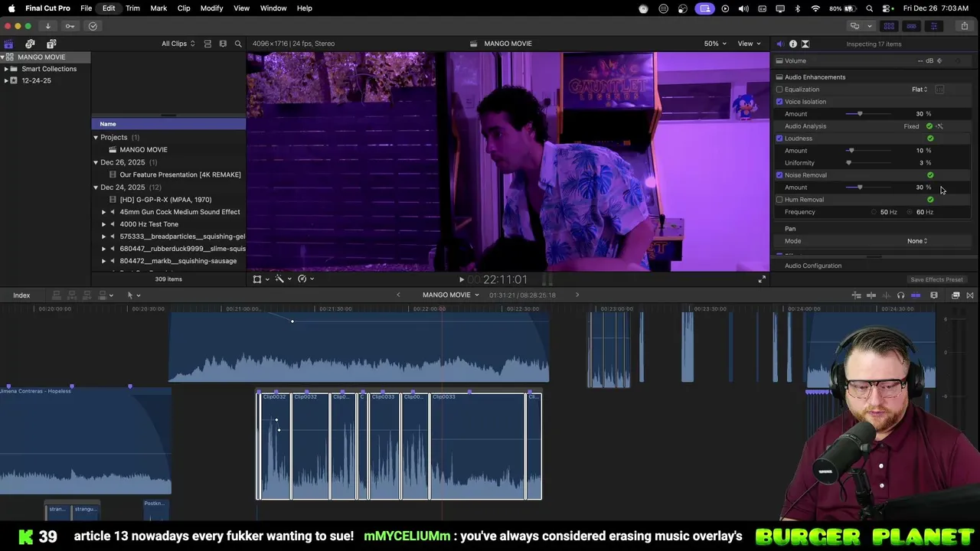This screenshot has height=551, width=980.
Task: Turn off the Noise Removal checkbox
Action: [779, 175]
